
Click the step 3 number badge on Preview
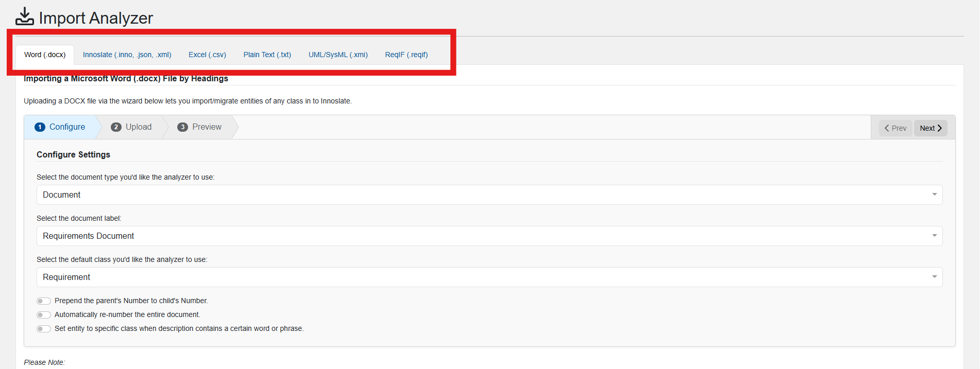[x=182, y=127]
